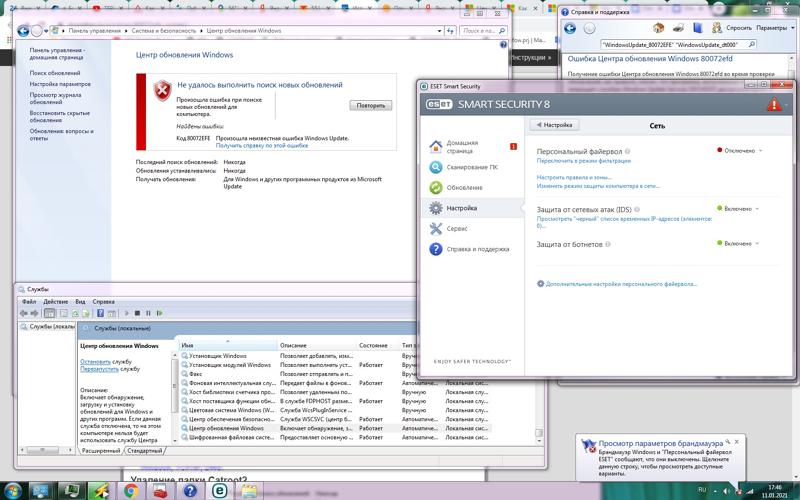Open Chrome from the taskbar
The height and width of the screenshot is (500, 800).
(x=131, y=491)
